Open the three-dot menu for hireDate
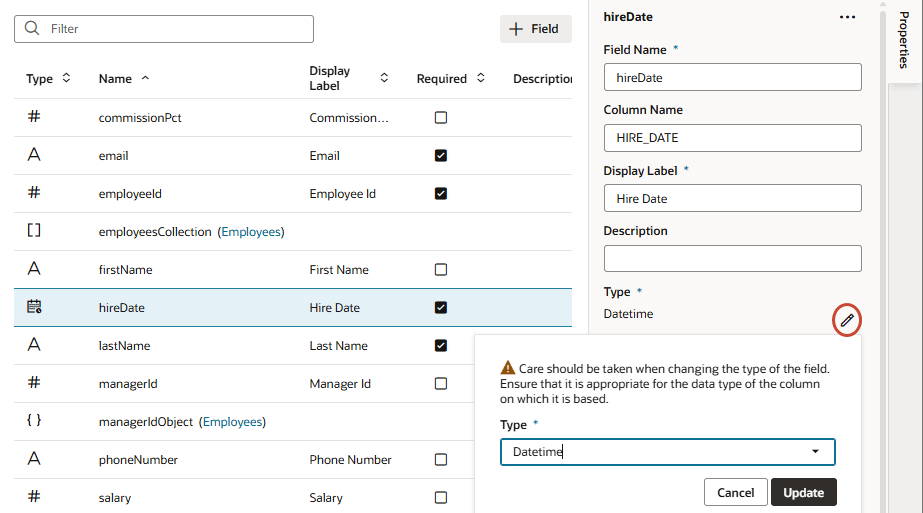The width and height of the screenshot is (923, 513). click(847, 17)
